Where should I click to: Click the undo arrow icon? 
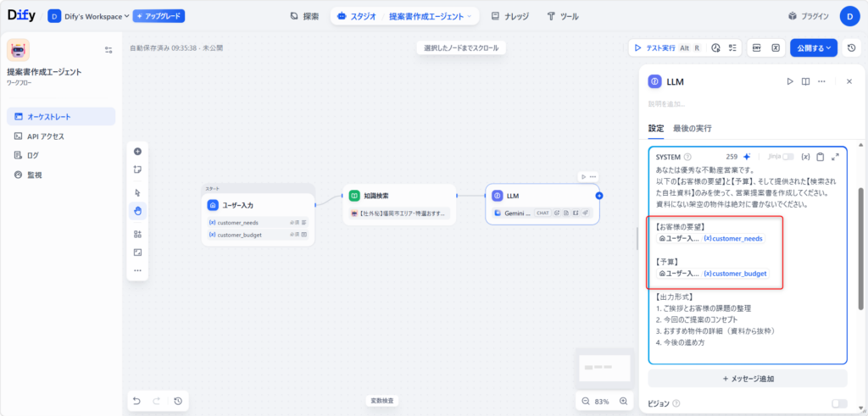[x=137, y=401]
